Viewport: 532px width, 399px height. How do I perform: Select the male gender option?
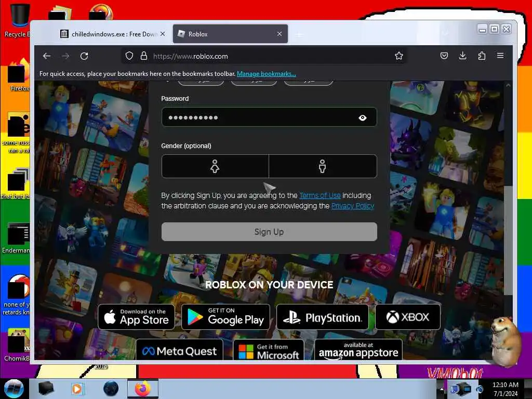tap(322, 166)
